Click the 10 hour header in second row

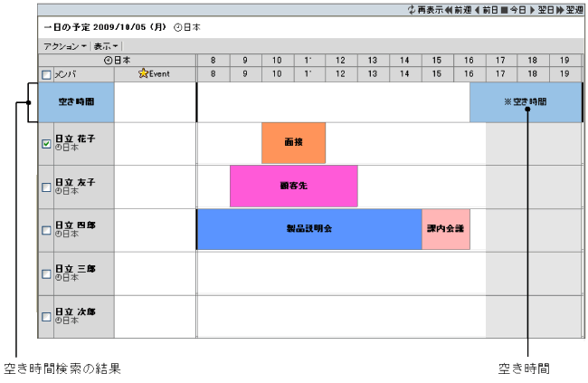pyautogui.click(x=277, y=74)
